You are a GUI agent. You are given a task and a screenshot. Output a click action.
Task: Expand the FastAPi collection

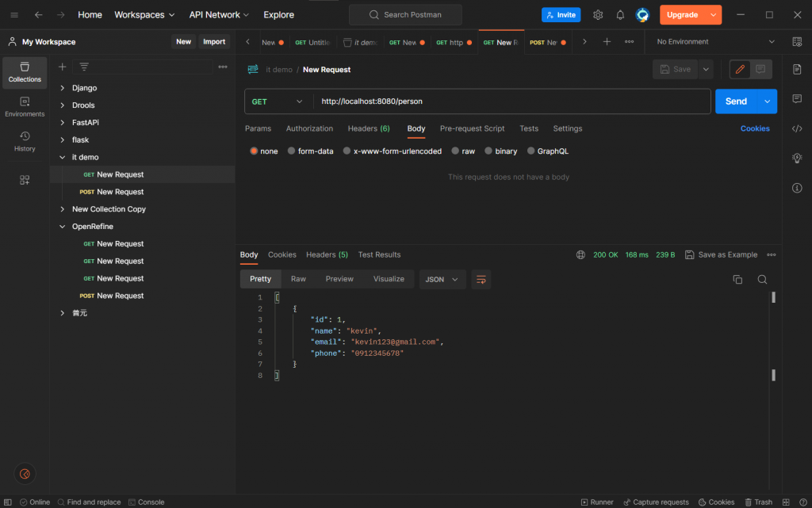[x=62, y=123]
